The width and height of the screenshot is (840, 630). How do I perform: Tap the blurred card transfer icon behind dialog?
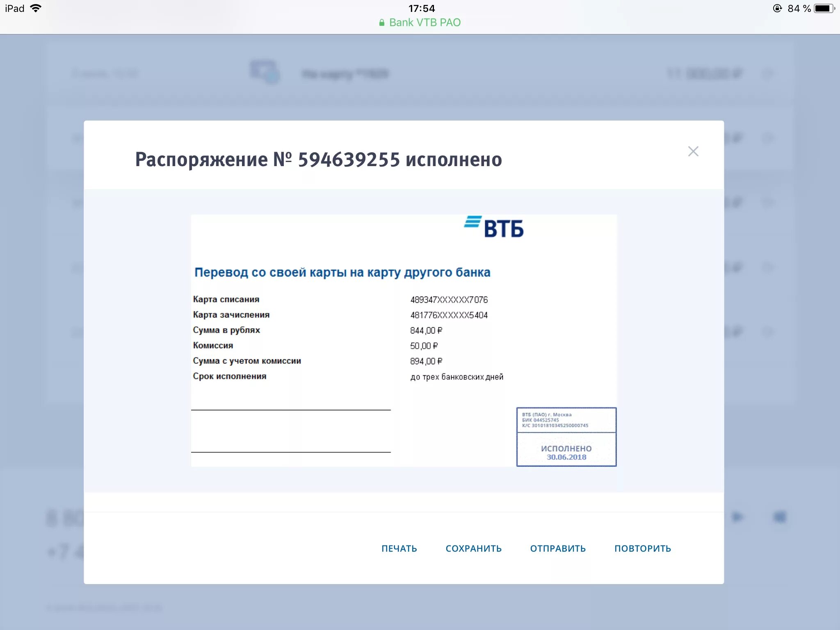point(265,72)
